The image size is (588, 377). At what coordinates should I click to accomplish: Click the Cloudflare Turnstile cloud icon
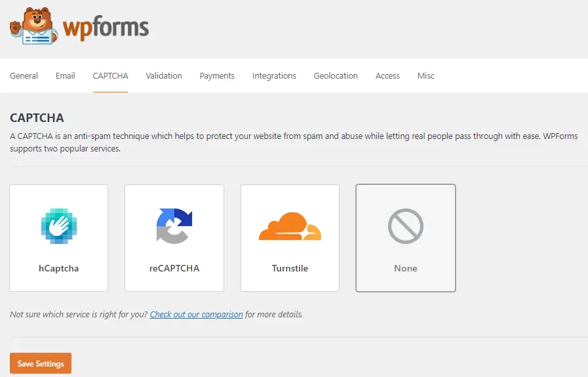tap(290, 226)
